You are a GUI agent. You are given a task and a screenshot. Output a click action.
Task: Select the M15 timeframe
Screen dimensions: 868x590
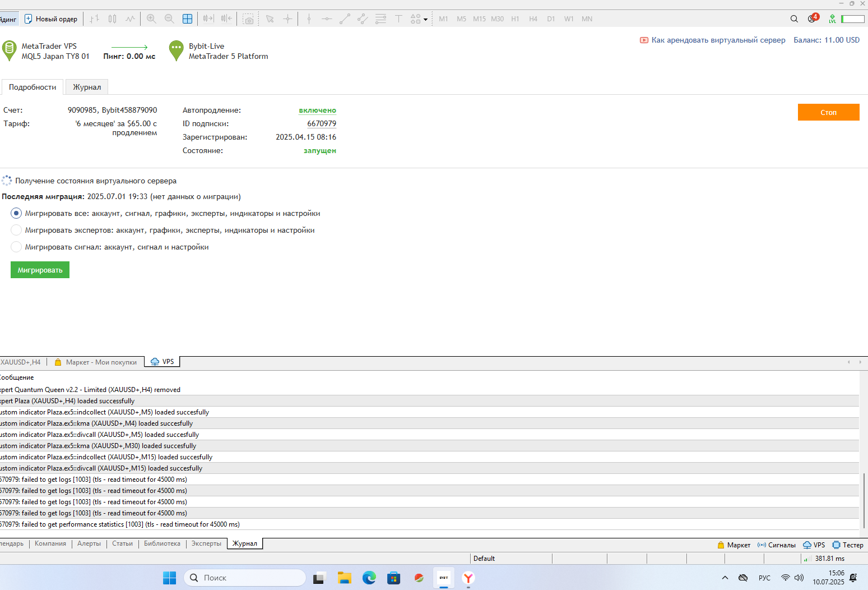pyautogui.click(x=479, y=19)
